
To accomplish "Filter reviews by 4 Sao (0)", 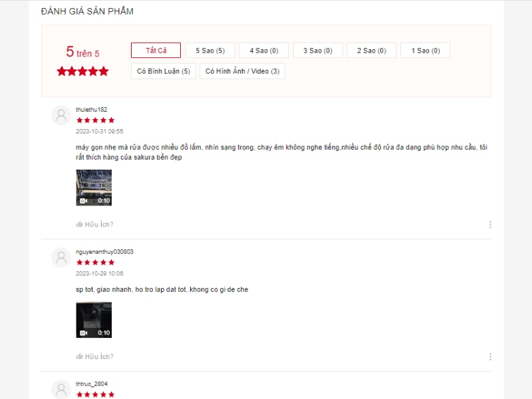I will (x=263, y=51).
